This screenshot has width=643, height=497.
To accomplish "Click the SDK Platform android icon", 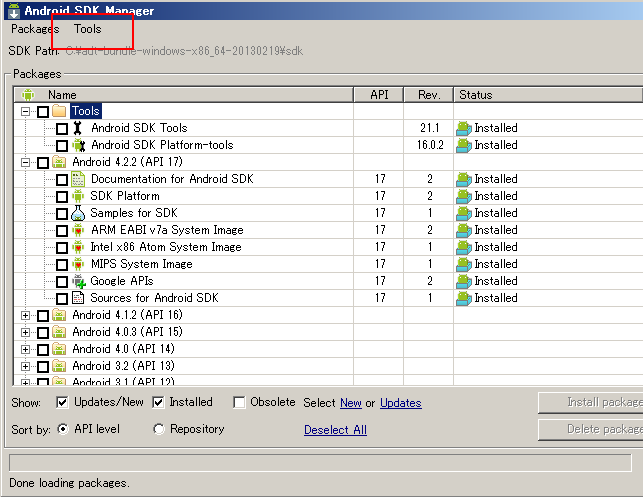I will click(78, 196).
